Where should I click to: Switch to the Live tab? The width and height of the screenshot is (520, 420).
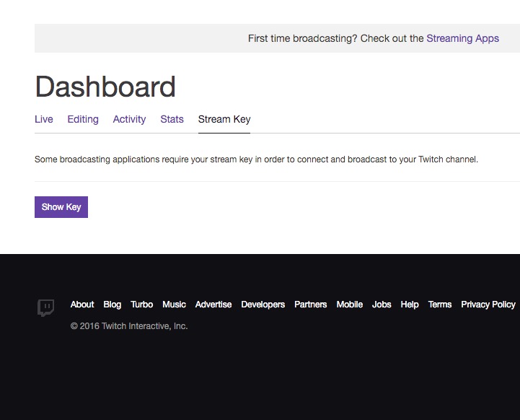pos(44,119)
